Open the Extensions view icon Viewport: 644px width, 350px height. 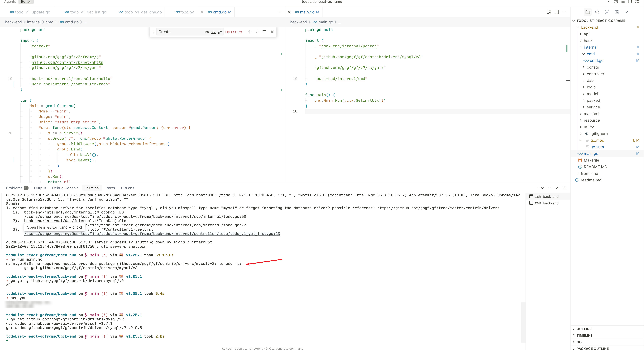616,12
